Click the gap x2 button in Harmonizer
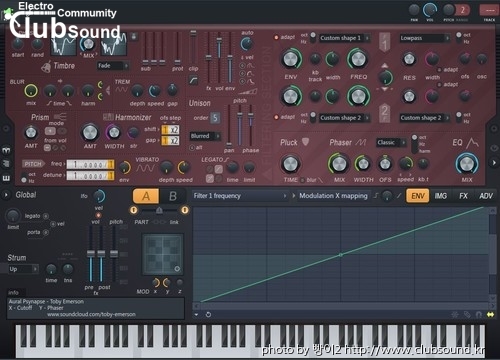The image size is (500, 360). pos(174,141)
